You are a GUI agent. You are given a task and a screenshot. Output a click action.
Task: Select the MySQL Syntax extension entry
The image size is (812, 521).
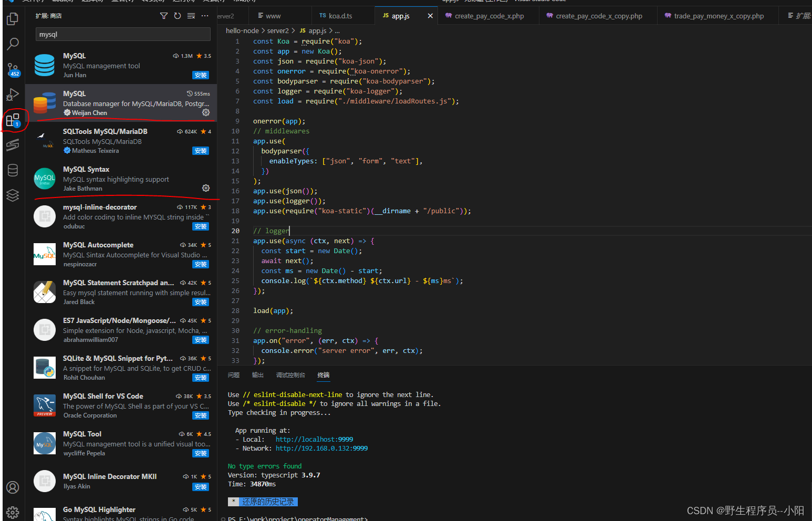tap(121, 179)
